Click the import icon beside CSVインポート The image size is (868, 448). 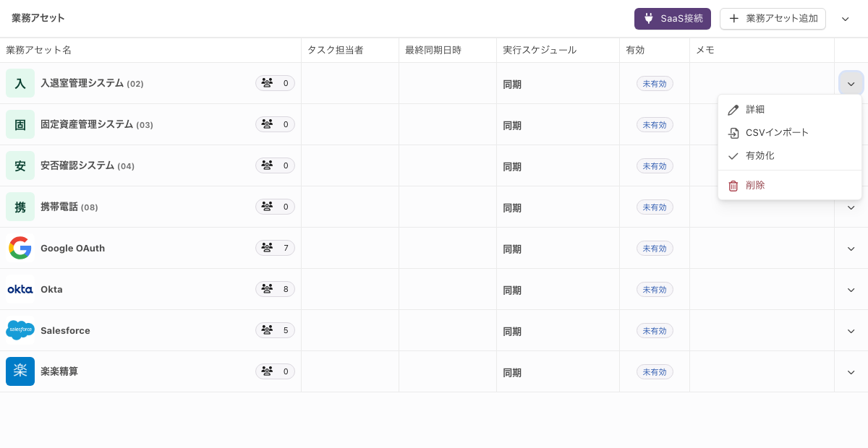(x=733, y=133)
